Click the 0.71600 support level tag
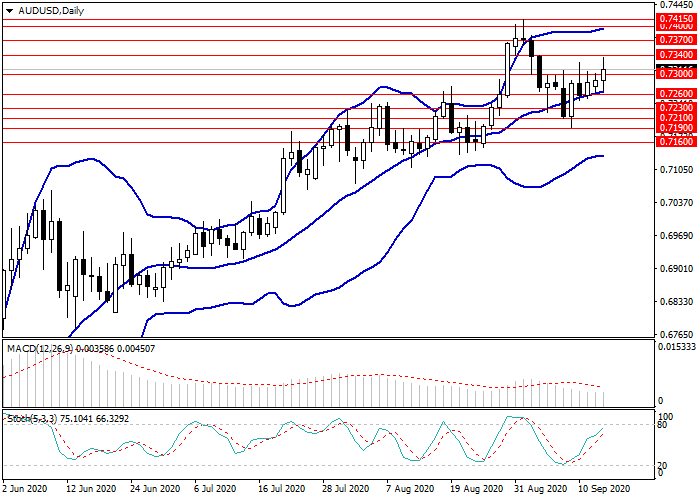 tap(675, 143)
